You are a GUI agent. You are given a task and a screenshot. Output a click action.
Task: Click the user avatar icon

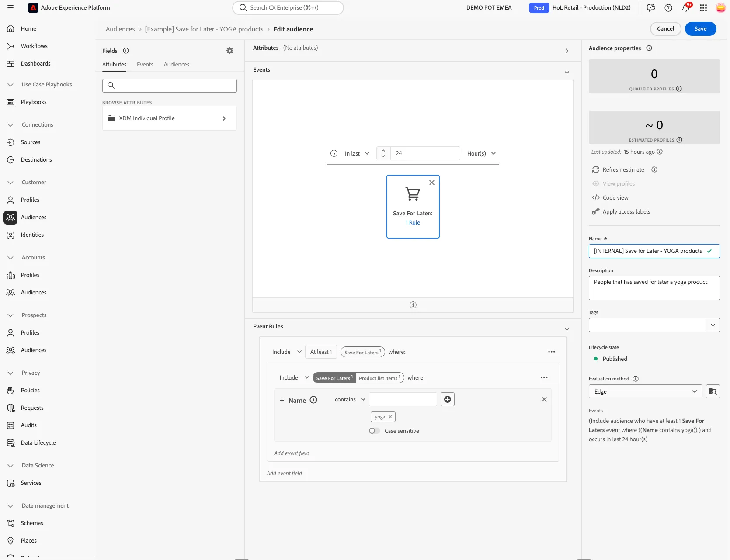[x=720, y=8]
